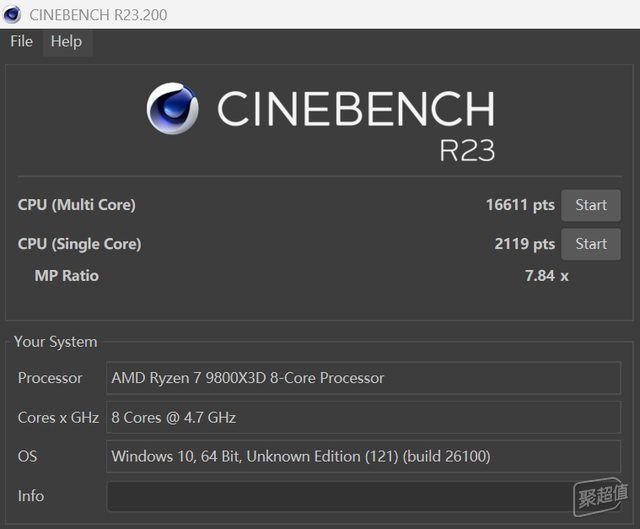The height and width of the screenshot is (529, 640).
Task: Click the Processor label
Action: pos(50,378)
